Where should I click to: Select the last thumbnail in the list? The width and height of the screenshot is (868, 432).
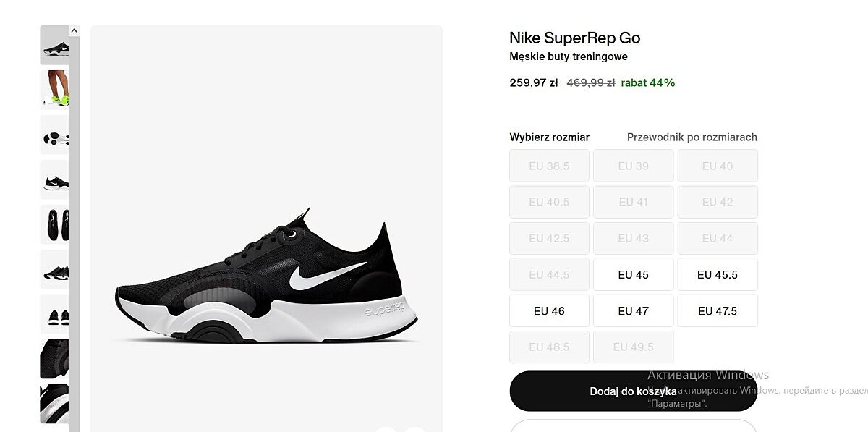point(54,404)
